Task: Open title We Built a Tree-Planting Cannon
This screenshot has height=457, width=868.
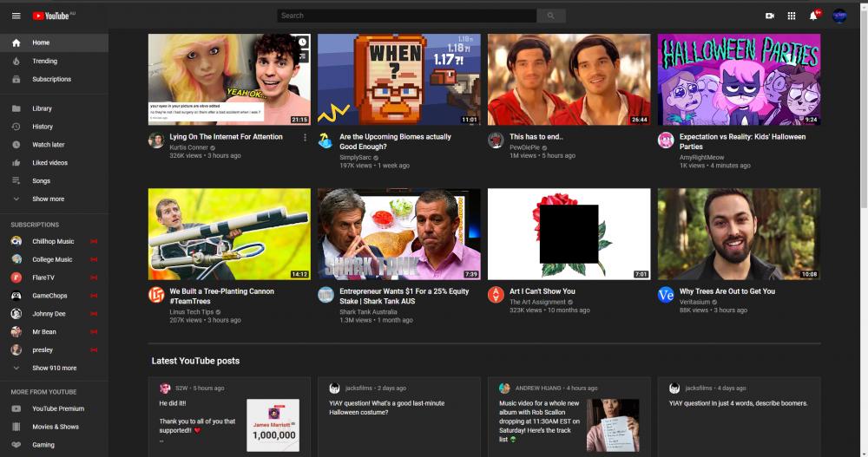Action: tap(221, 296)
